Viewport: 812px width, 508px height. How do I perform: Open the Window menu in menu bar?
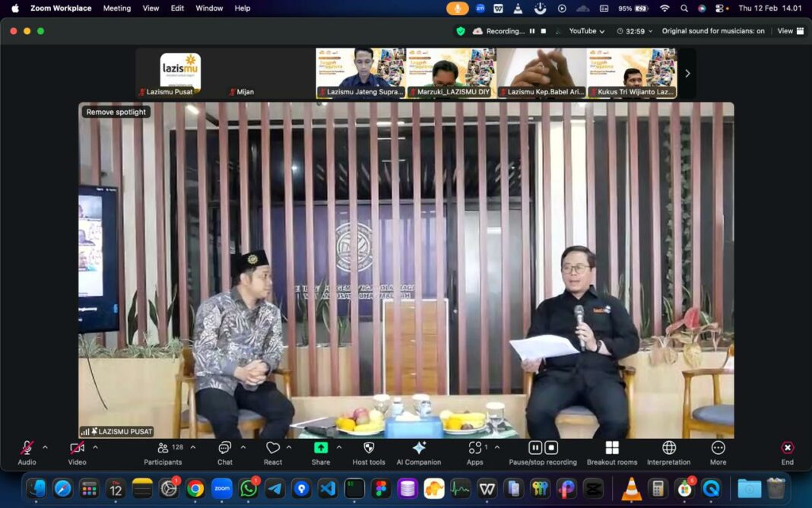coord(209,8)
